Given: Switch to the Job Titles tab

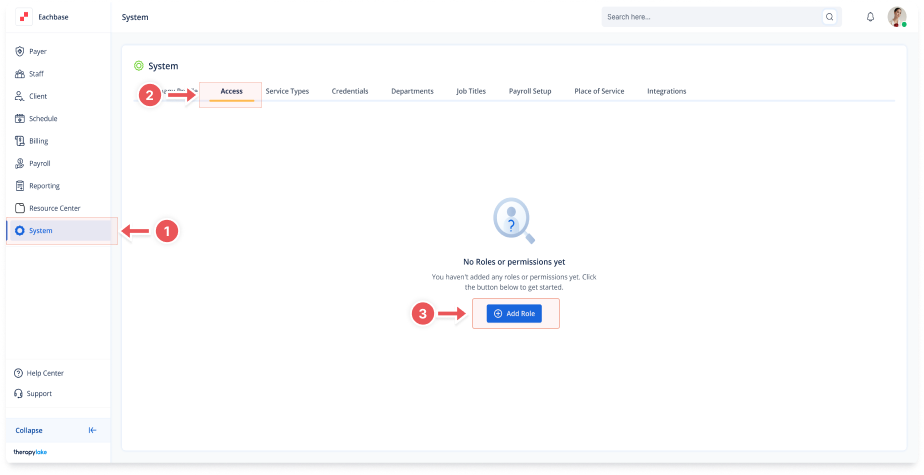Looking at the screenshot, I should click(x=471, y=91).
